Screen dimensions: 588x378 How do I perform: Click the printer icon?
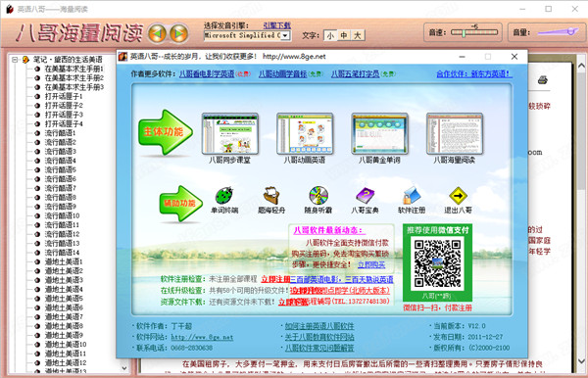(x=542, y=79)
